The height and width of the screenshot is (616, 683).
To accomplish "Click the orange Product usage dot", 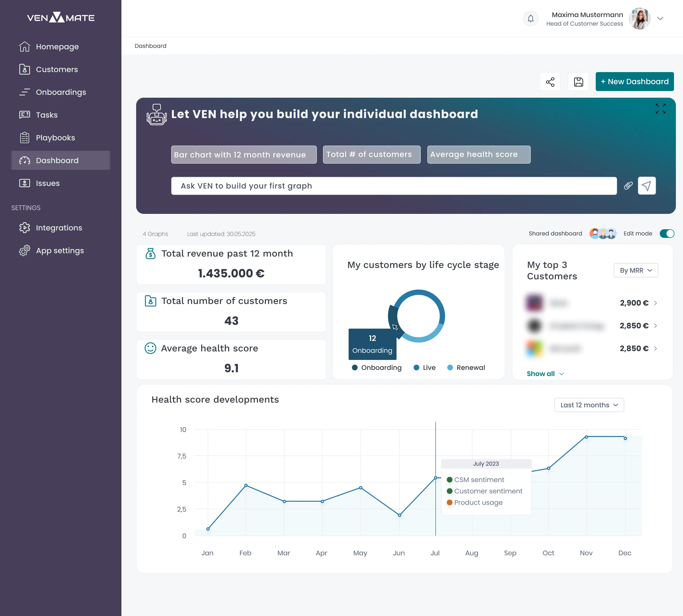I will click(449, 503).
